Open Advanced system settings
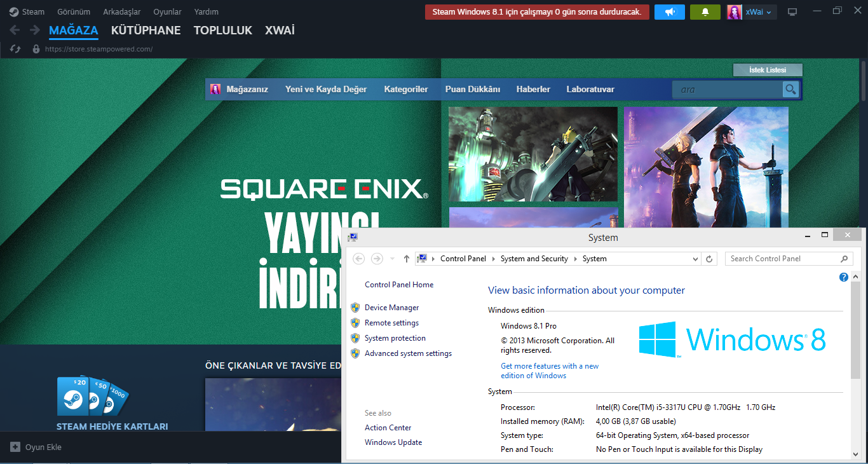 [x=408, y=353]
